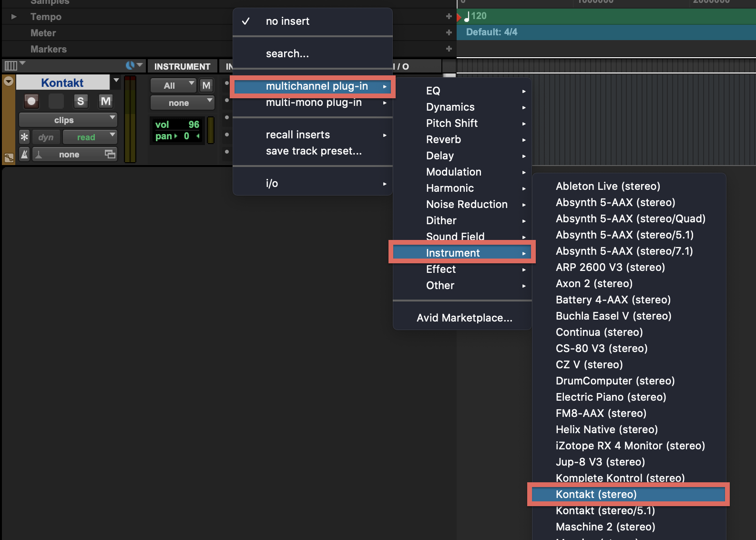Open the clips track view dropdown

(x=68, y=120)
